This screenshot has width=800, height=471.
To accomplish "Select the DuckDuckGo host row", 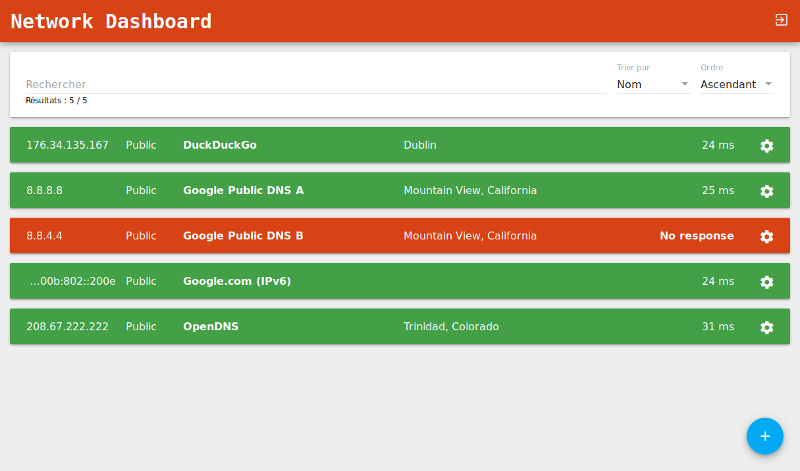I will (x=400, y=145).
